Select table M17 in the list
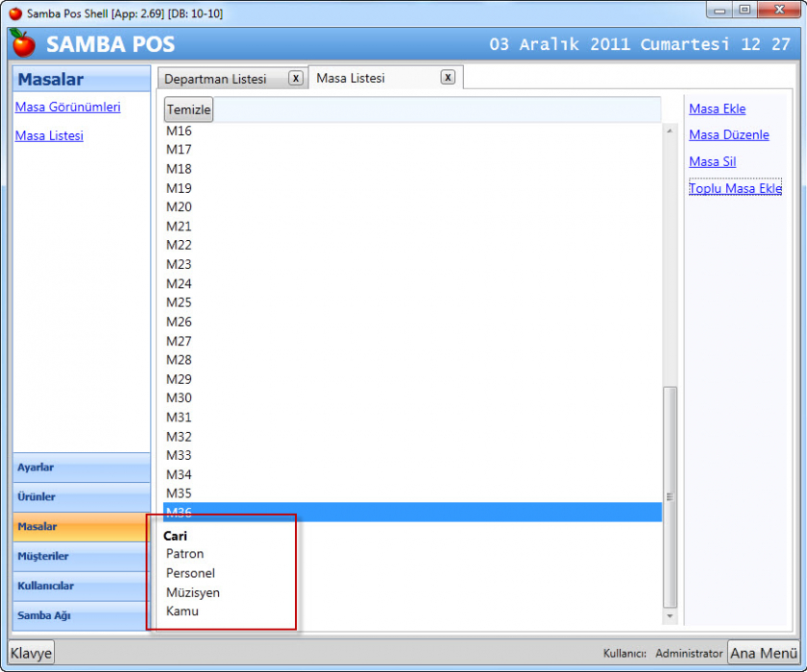The height and width of the screenshot is (672, 807). (412, 150)
